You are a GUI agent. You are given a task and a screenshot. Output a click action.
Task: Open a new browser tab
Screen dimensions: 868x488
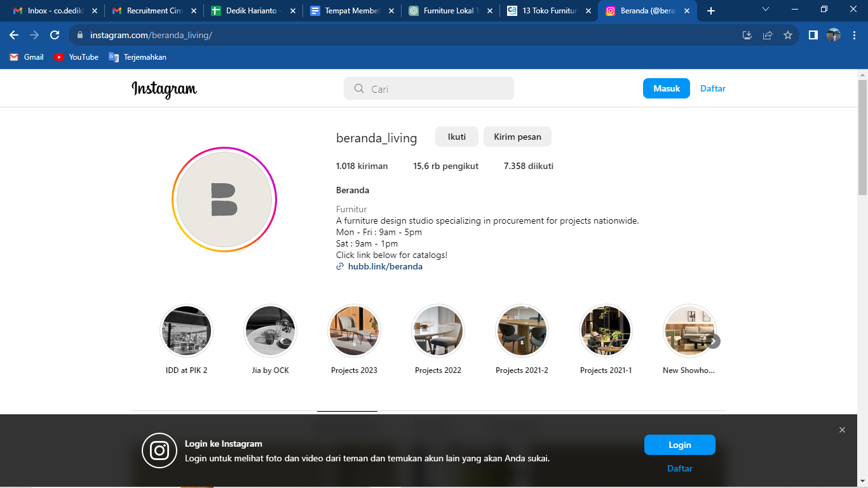(x=711, y=11)
